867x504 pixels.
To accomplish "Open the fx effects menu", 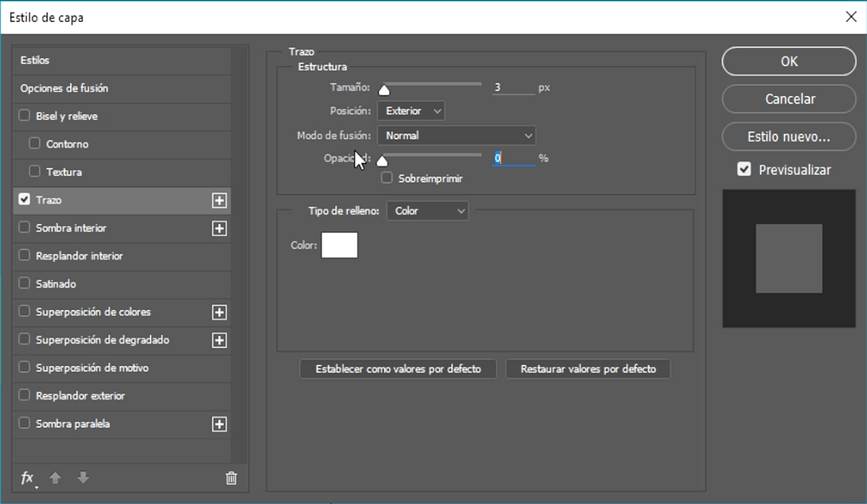I will (28, 478).
